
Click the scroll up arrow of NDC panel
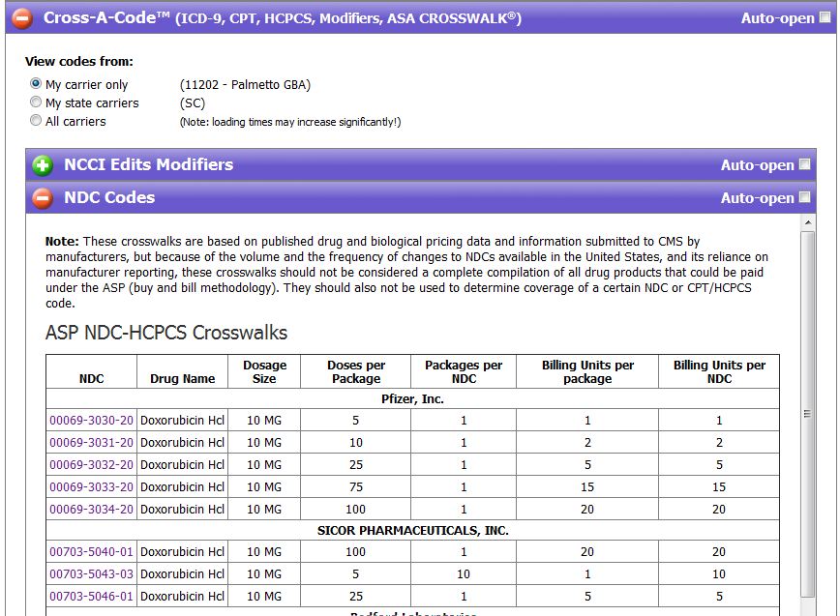pyautogui.click(x=808, y=222)
